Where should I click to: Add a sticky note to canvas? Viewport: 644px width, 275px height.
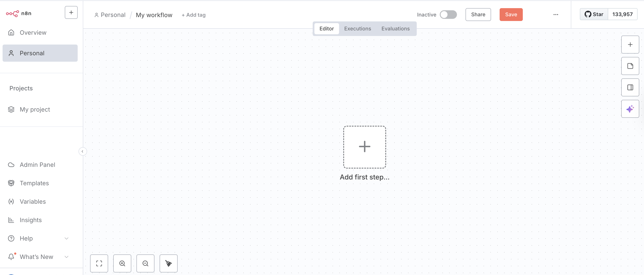630,66
